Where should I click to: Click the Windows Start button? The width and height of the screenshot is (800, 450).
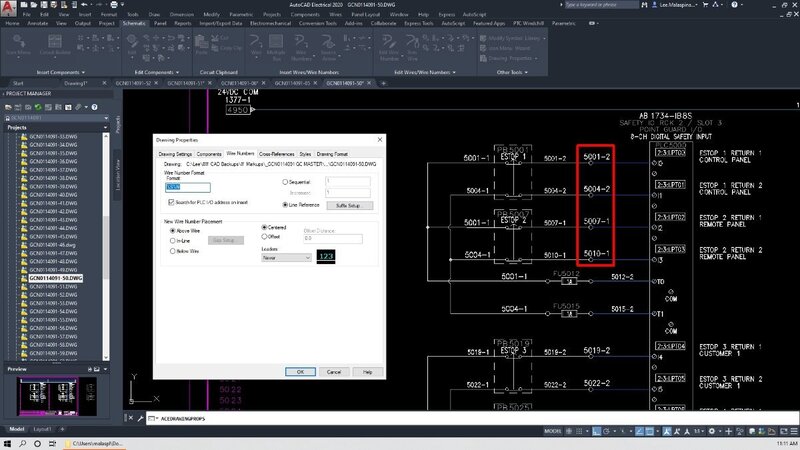coord(9,441)
